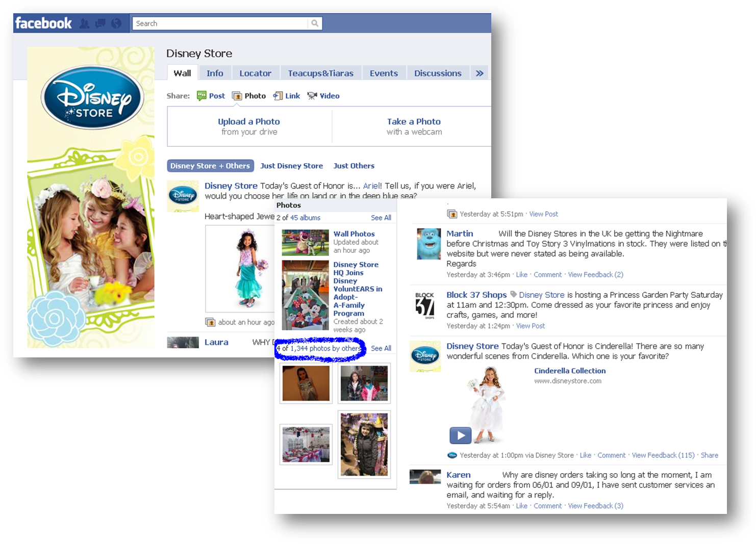Click View Feedback (115)
The width and height of the screenshot is (756, 544).
(663, 455)
